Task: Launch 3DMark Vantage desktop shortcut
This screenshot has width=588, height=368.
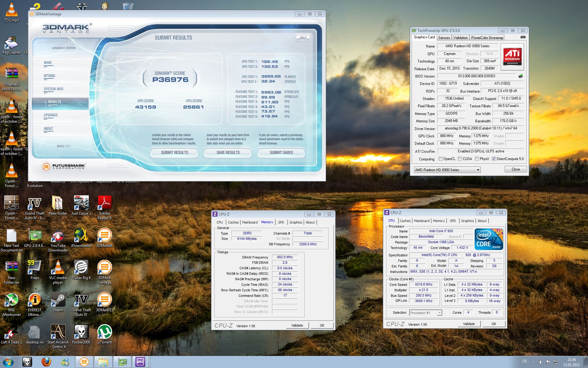Action: (104, 272)
